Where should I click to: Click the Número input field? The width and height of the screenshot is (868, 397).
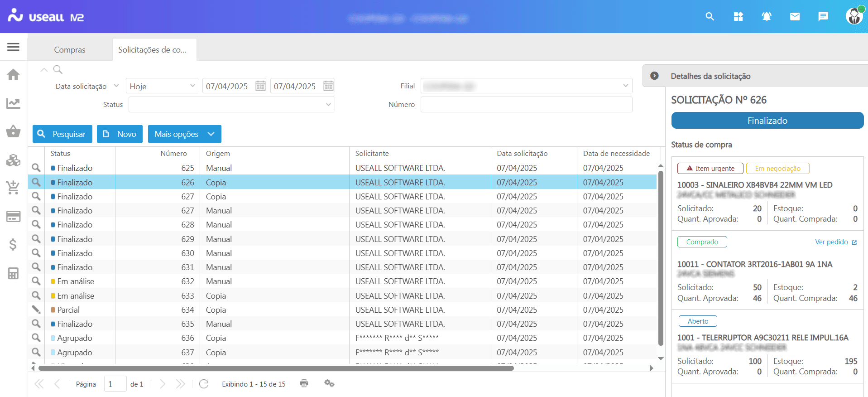click(526, 105)
